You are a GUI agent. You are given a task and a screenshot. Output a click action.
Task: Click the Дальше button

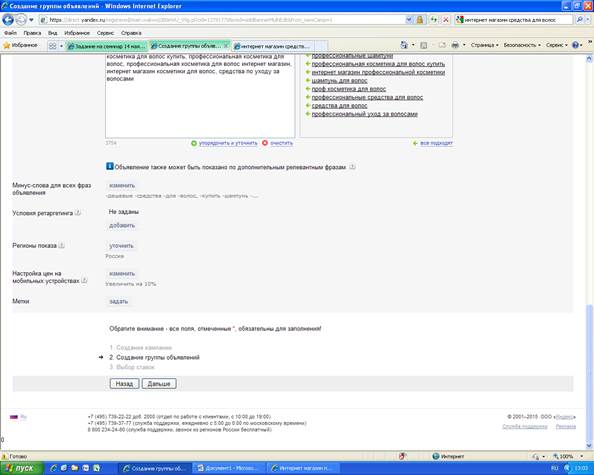pyautogui.click(x=159, y=384)
